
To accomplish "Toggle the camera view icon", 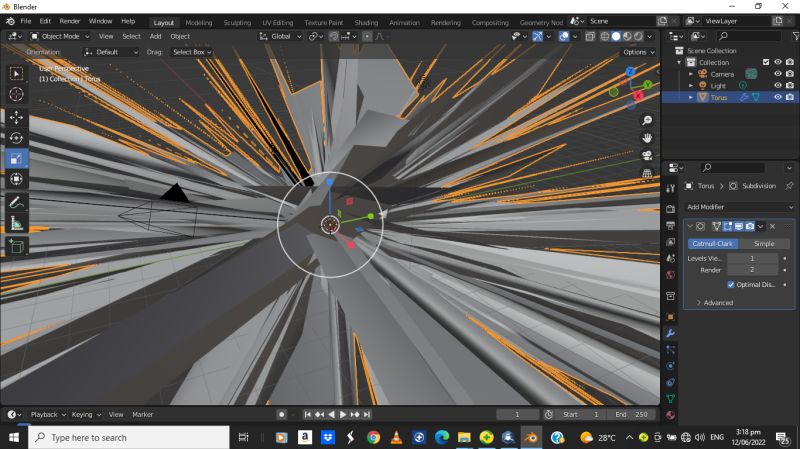I will point(647,156).
